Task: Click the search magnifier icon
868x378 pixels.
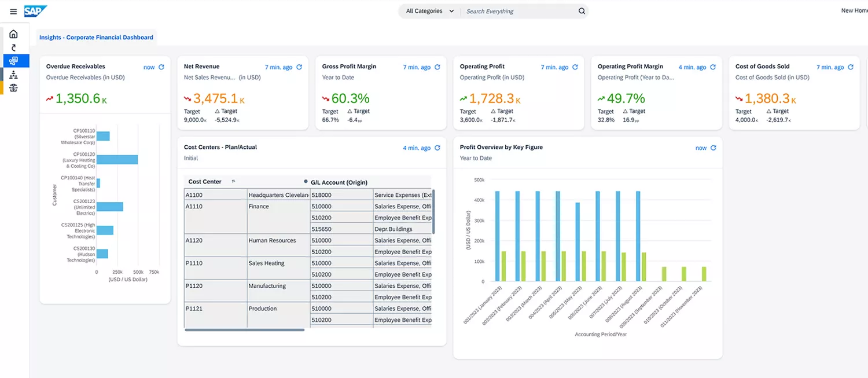Action: pyautogui.click(x=582, y=11)
